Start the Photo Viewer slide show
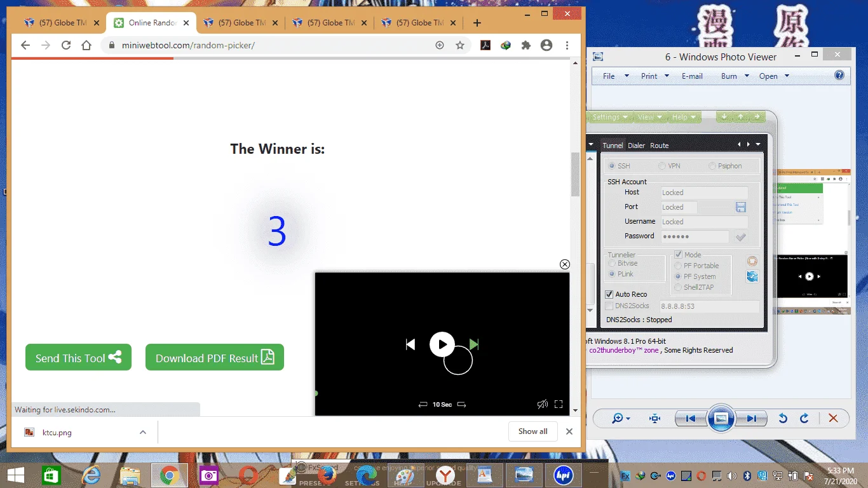The width and height of the screenshot is (868, 488). (721, 418)
